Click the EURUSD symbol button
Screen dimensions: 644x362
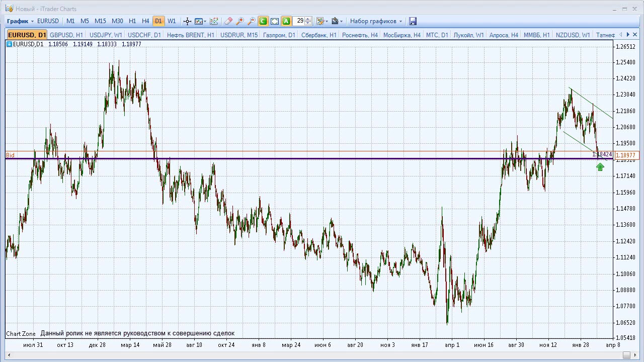point(48,21)
